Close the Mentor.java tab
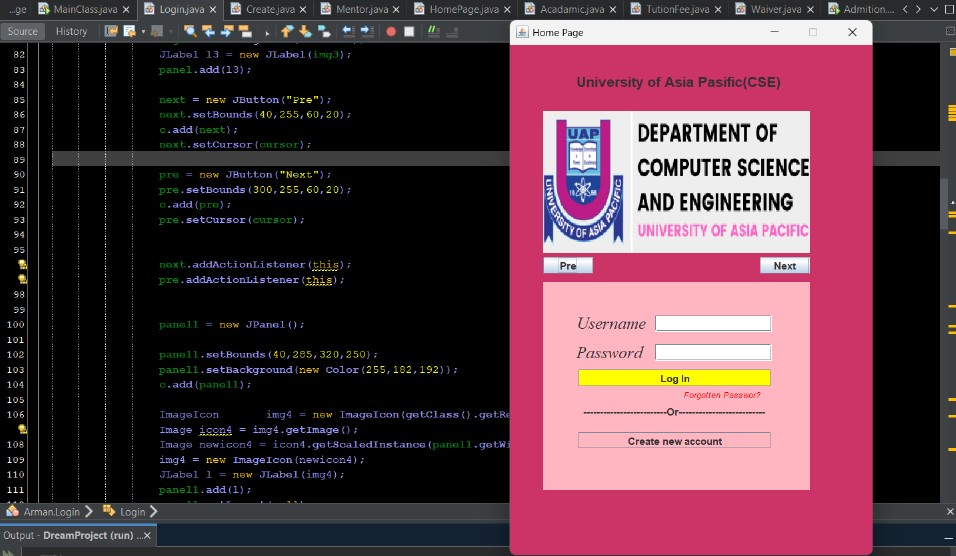Viewport: 956px width, 556px height. (396, 10)
